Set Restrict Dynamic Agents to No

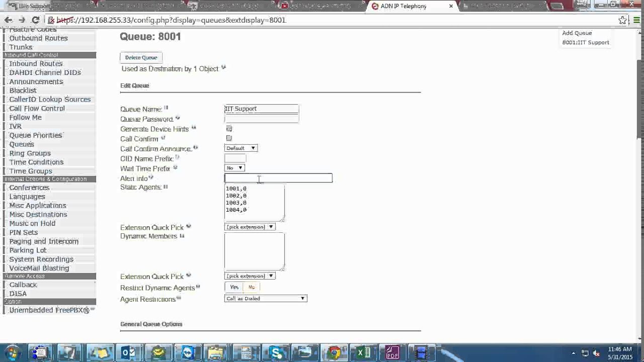pos(251,287)
